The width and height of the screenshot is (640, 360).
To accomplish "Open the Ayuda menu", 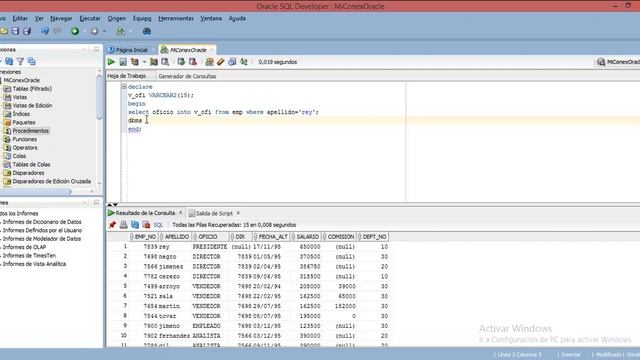I will [237, 18].
